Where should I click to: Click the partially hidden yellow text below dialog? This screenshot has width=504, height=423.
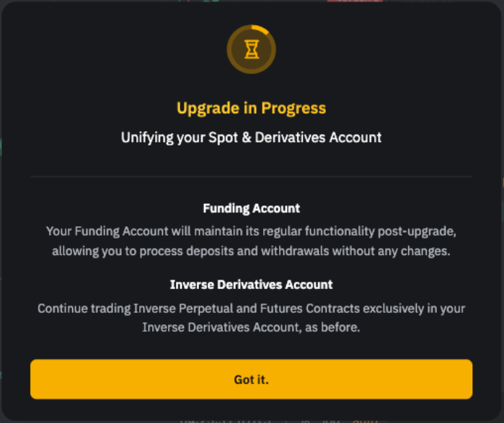(x=365, y=421)
